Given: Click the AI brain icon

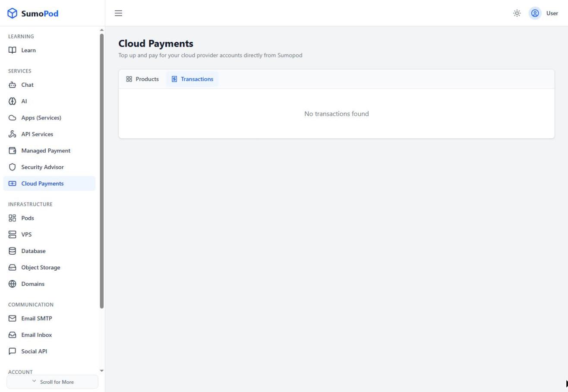Looking at the screenshot, I should pyautogui.click(x=13, y=101).
